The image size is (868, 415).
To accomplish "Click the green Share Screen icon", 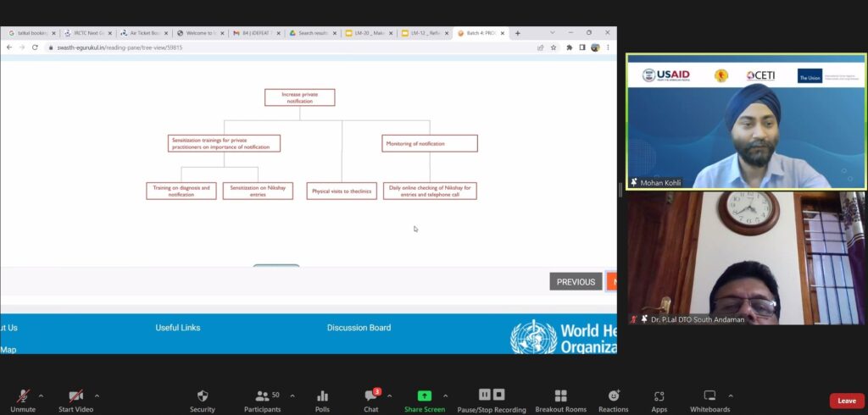I will [x=424, y=396].
